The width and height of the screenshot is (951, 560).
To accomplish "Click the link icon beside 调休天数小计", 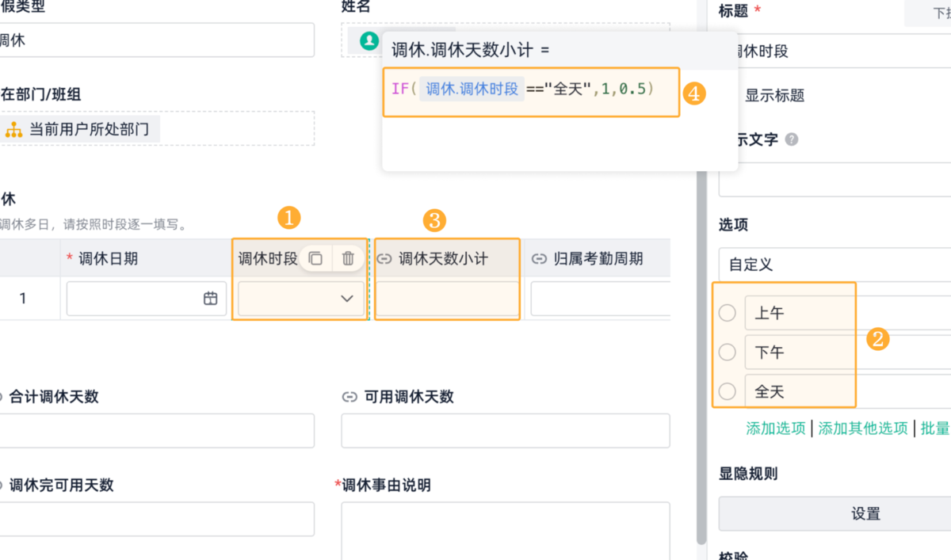I will click(384, 259).
